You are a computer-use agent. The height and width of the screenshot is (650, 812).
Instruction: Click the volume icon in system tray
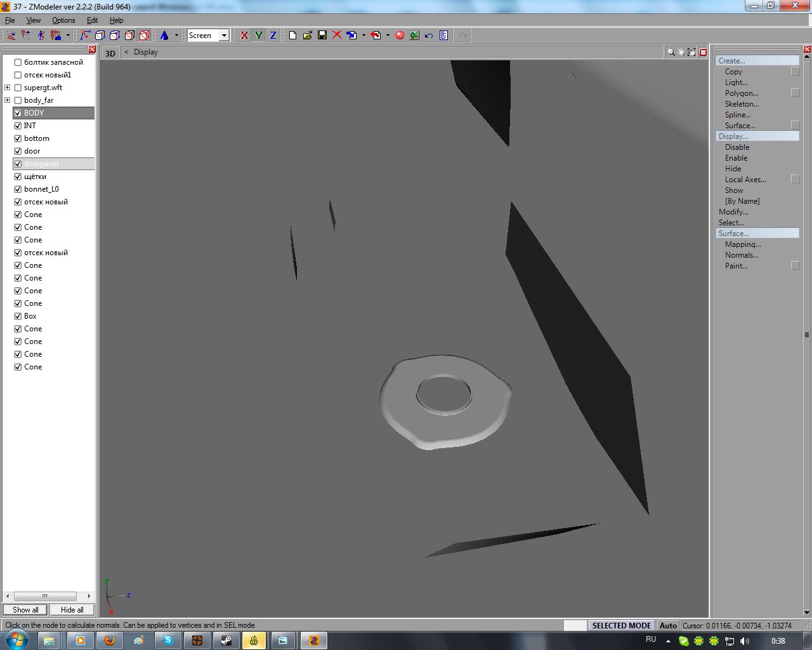pos(745,641)
